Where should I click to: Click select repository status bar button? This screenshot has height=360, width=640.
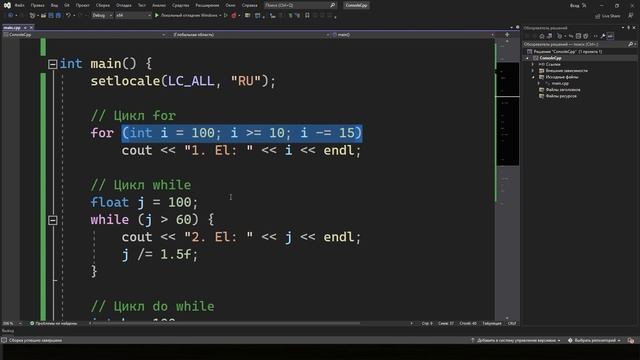coord(594,340)
